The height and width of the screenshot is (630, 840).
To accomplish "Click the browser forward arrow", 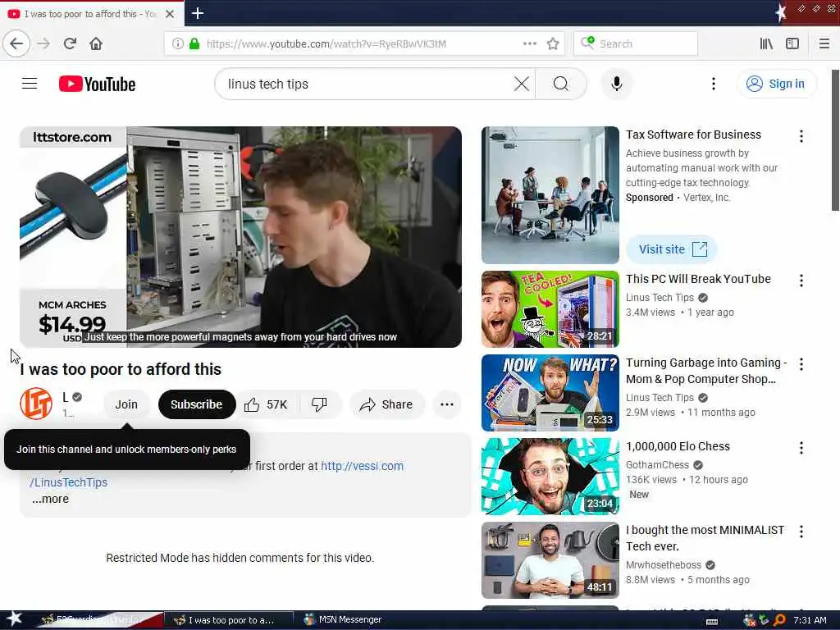I will pos(44,43).
